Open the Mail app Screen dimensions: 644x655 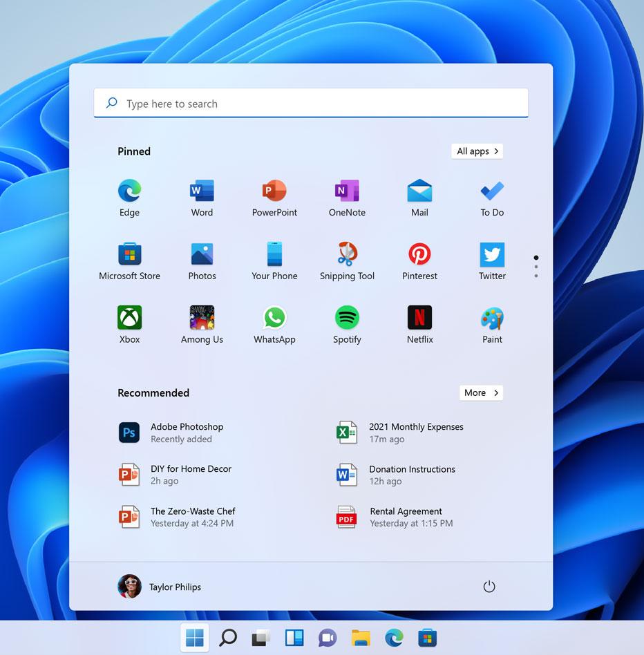[x=419, y=198]
